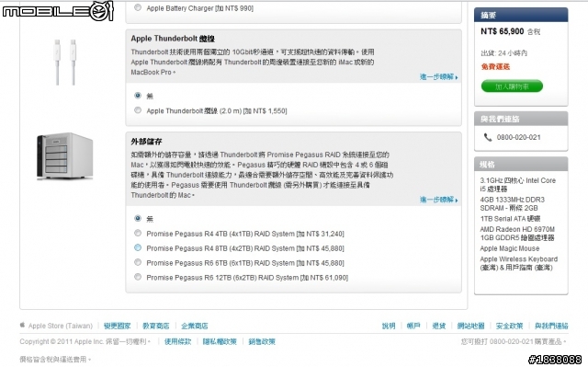Click the Promise Pegasus RAID product image
Viewport: 588px width, 367px height.
(x=65, y=156)
